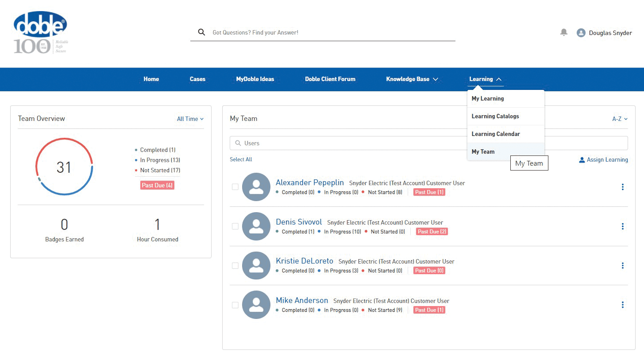
Task: Click the Assign Learning link
Action: point(607,160)
